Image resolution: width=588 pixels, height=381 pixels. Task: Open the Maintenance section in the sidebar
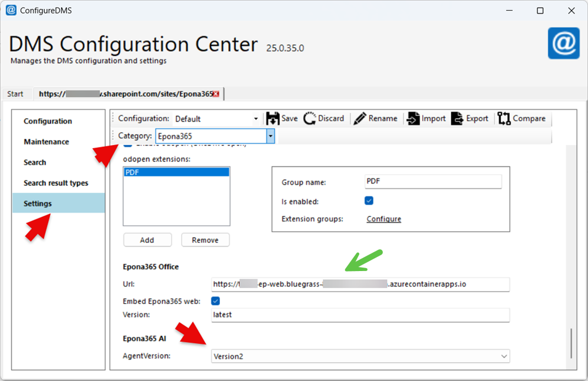tap(46, 142)
